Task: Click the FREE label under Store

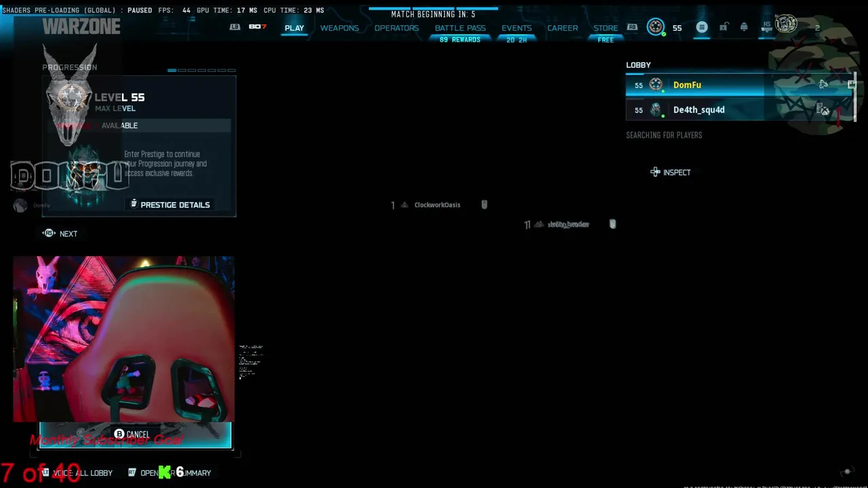Action: 606,40
